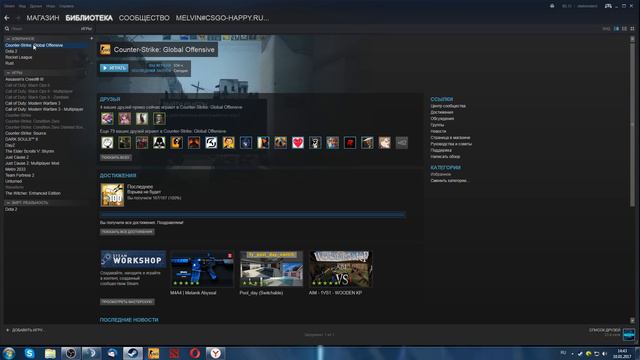This screenshot has height=360, width=640.
Task: Switch to the grid view icon
Action: point(632,29)
